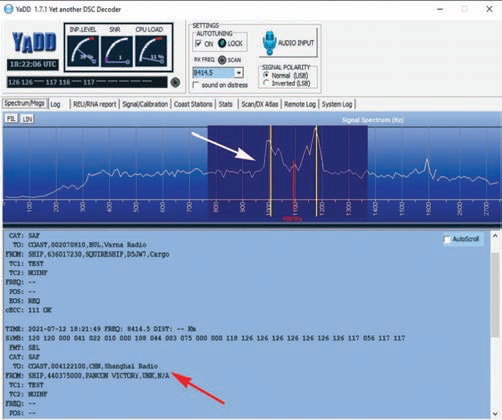Click the TIME 2021-07-12 18:21:49 line

tap(101, 329)
